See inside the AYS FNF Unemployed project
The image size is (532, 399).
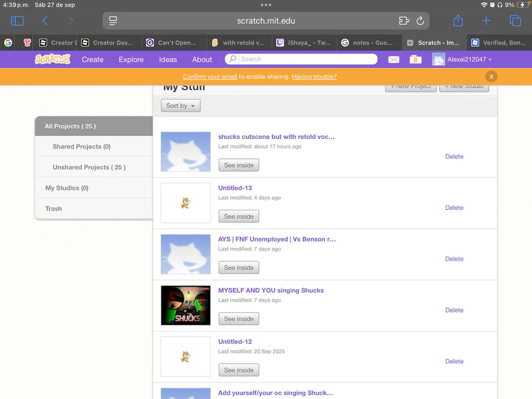pos(239,268)
